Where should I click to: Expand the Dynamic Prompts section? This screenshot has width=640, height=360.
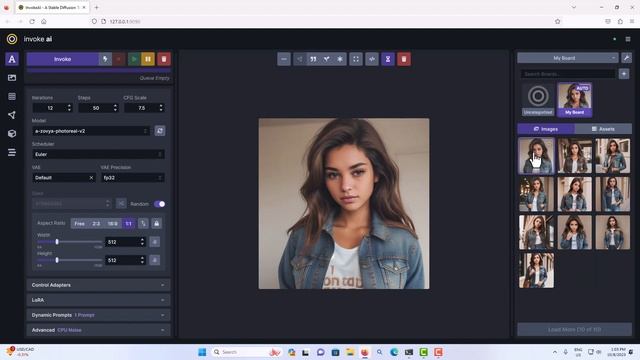(x=98, y=315)
